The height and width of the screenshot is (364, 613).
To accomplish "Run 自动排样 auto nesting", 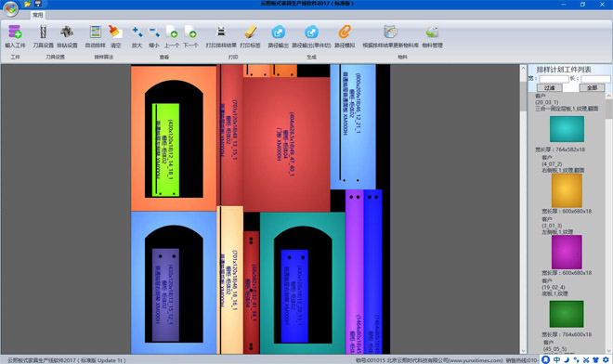I will (x=96, y=36).
